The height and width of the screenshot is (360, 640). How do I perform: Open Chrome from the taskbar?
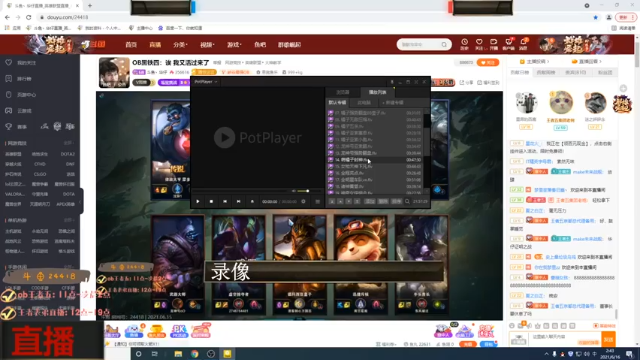(194, 354)
